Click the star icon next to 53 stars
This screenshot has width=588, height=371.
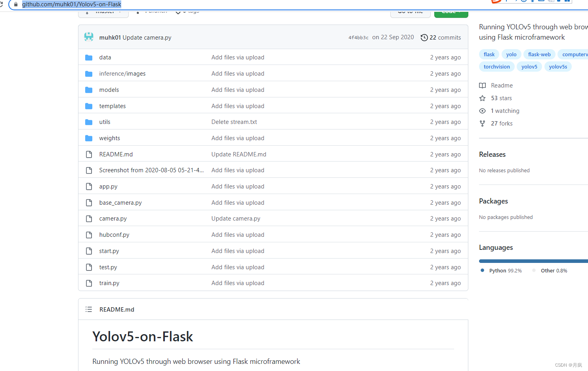[482, 98]
